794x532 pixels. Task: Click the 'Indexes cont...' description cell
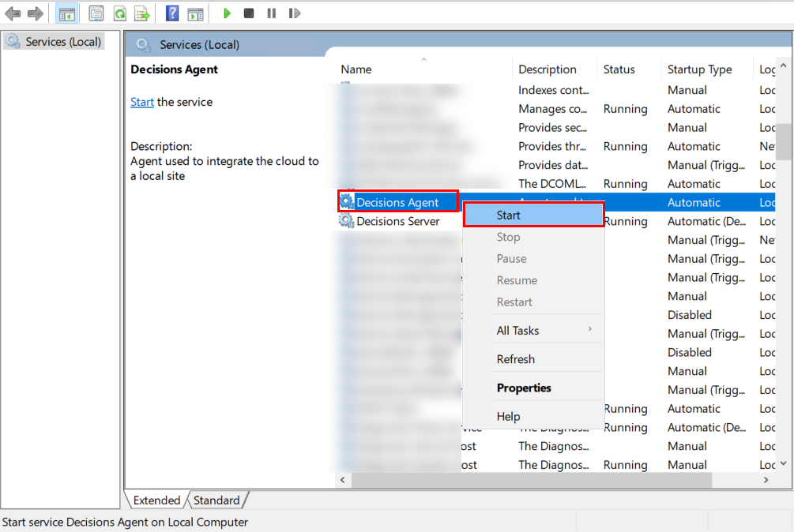pyautogui.click(x=554, y=90)
